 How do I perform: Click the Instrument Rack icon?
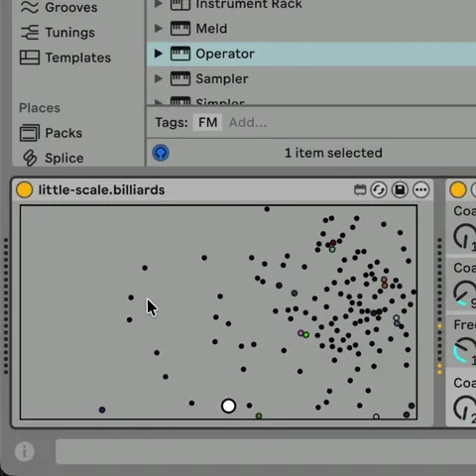180,5
